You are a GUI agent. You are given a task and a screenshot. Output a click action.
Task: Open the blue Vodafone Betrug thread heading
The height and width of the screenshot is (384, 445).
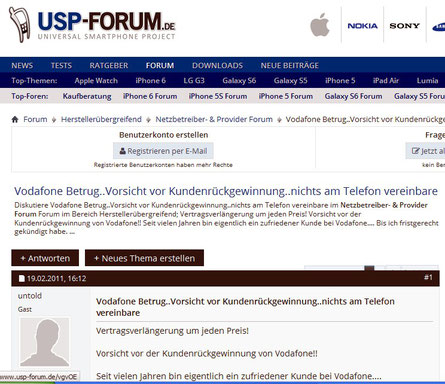pyautogui.click(x=226, y=191)
